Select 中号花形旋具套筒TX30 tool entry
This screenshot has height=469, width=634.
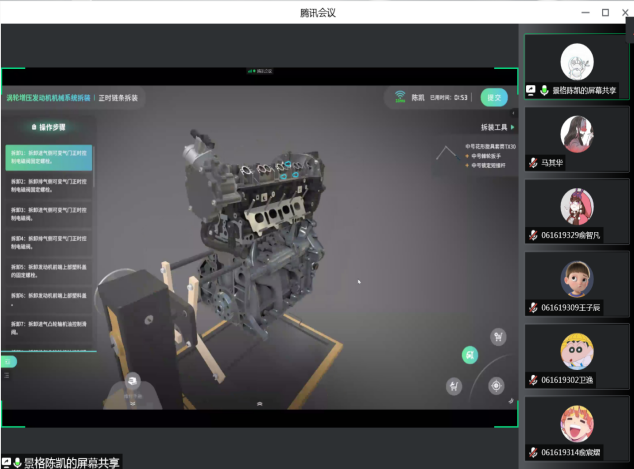(x=490, y=145)
